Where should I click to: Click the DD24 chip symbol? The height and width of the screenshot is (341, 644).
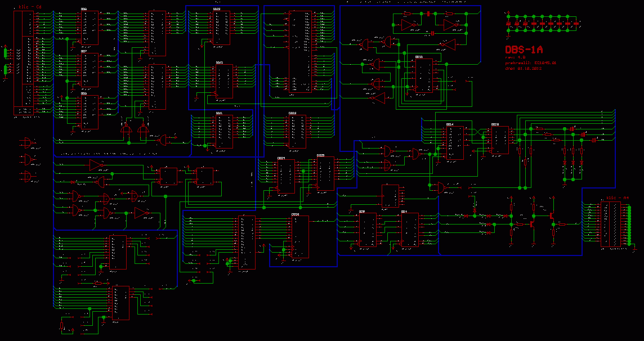point(286,174)
